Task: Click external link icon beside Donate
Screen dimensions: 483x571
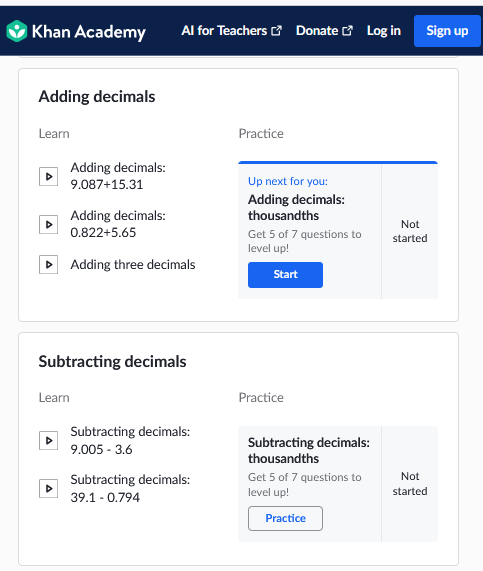Action: (x=347, y=31)
